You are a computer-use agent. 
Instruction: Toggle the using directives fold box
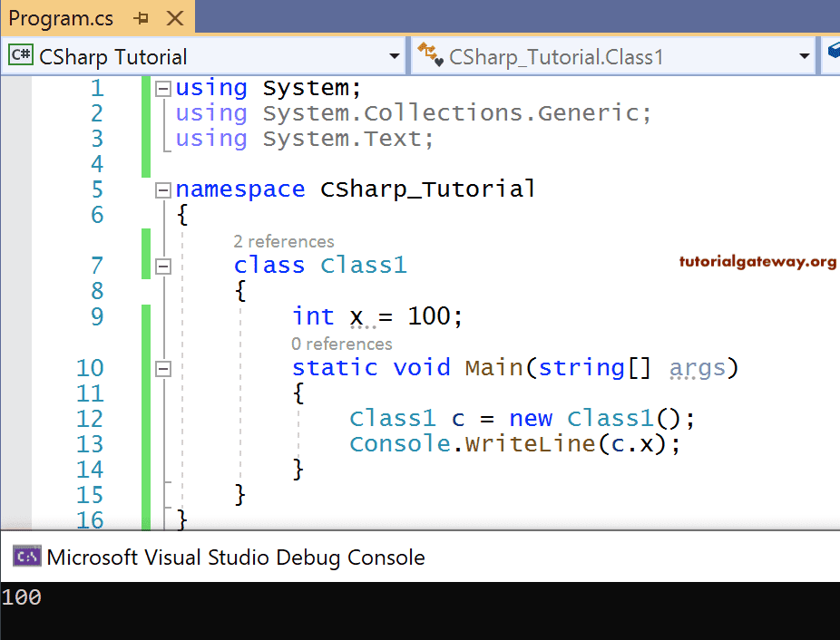[163, 87]
